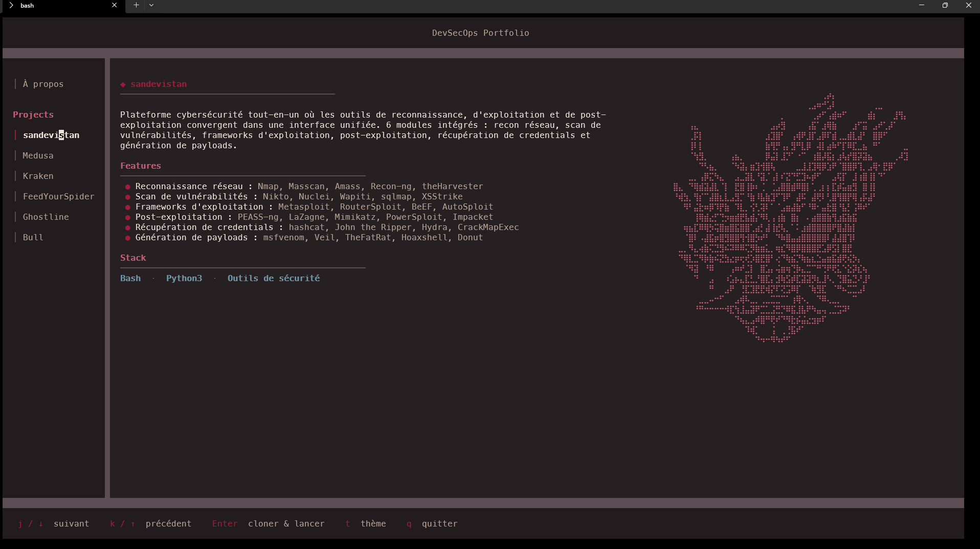Click the Projects sidebar heading
The height and width of the screenshot is (549, 980).
coord(33,115)
